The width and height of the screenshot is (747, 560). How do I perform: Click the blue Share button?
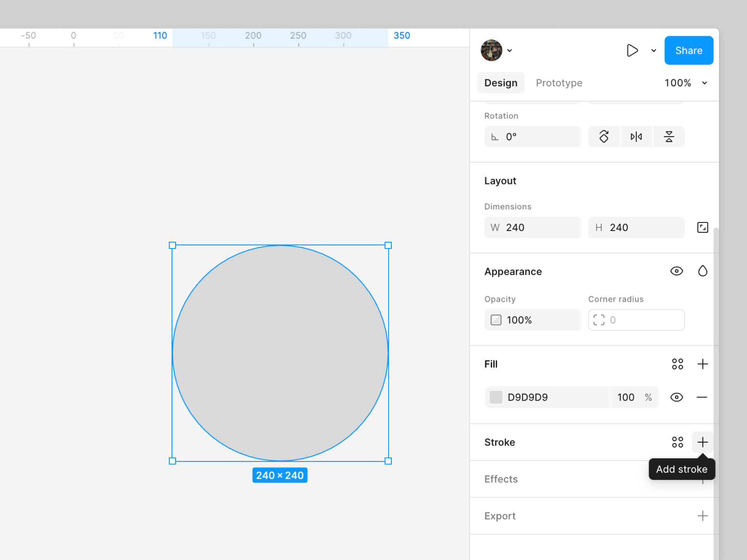tap(688, 51)
